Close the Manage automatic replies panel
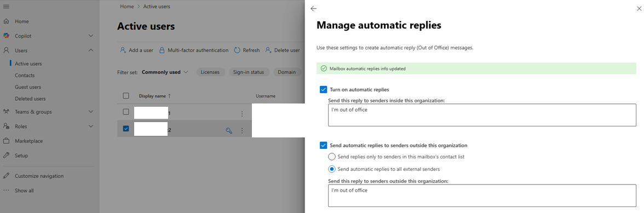Viewport: 644px width, 213px height. tap(639, 8)
